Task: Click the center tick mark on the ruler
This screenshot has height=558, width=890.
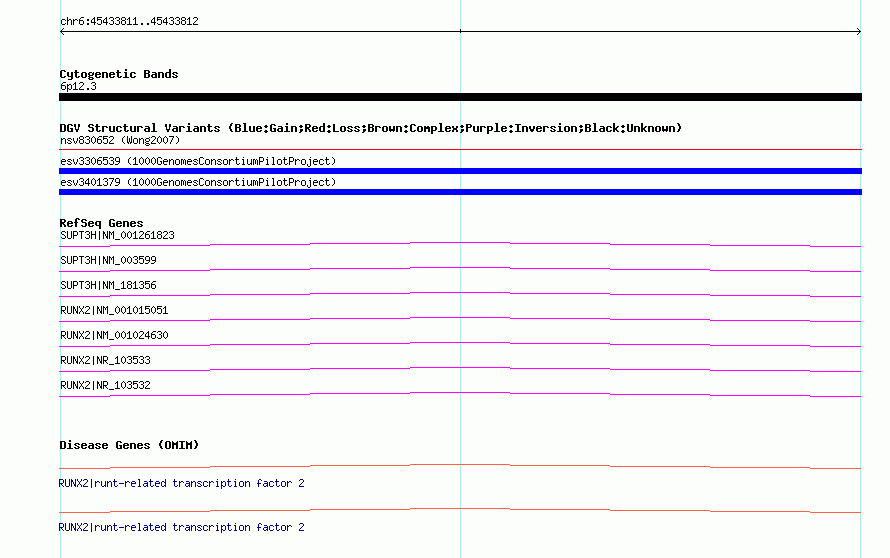Action: click(x=460, y=31)
